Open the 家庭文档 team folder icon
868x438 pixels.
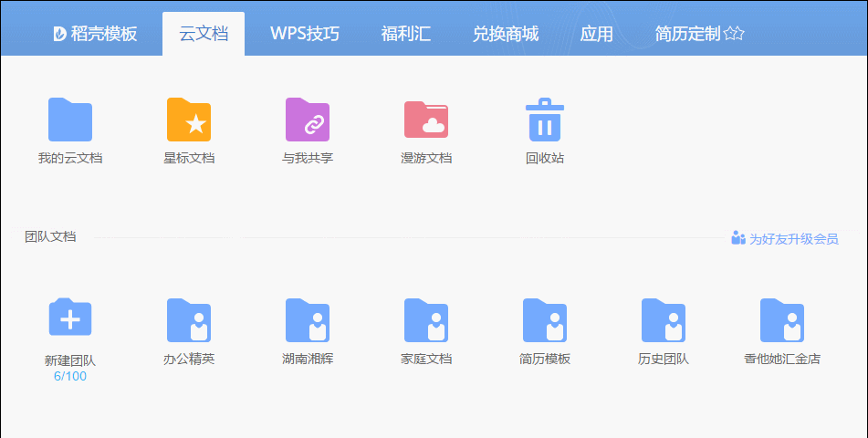coord(426,320)
